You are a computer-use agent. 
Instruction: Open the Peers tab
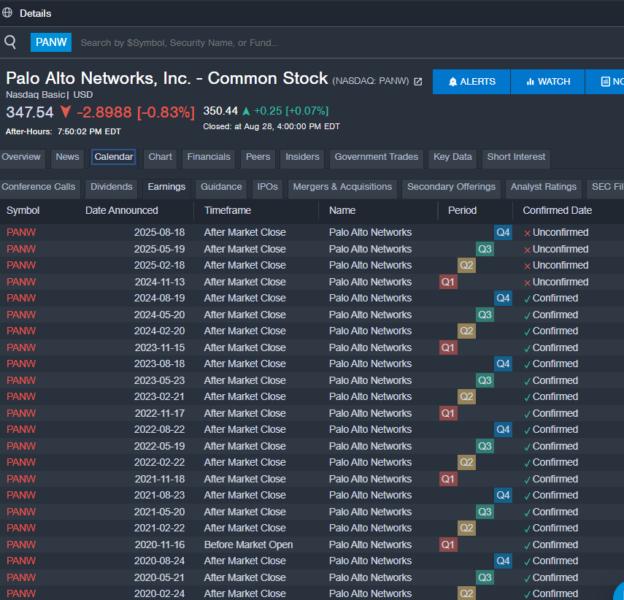click(258, 157)
